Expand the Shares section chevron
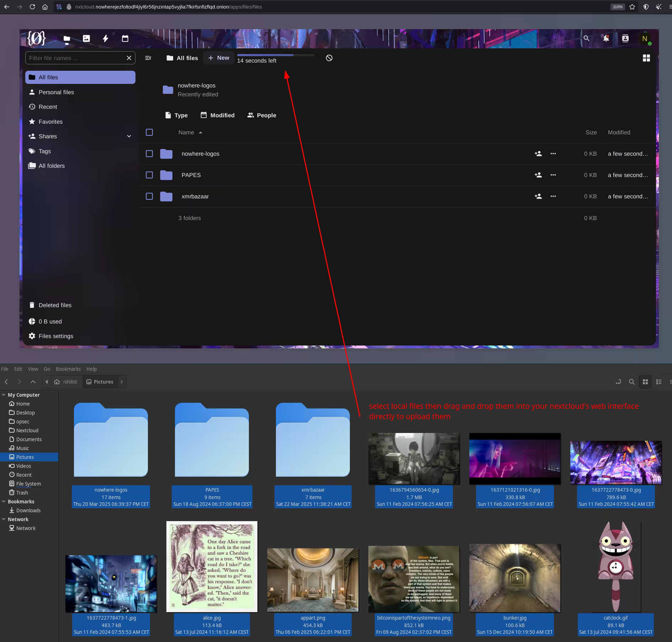The height and width of the screenshot is (642, 672). [x=129, y=136]
